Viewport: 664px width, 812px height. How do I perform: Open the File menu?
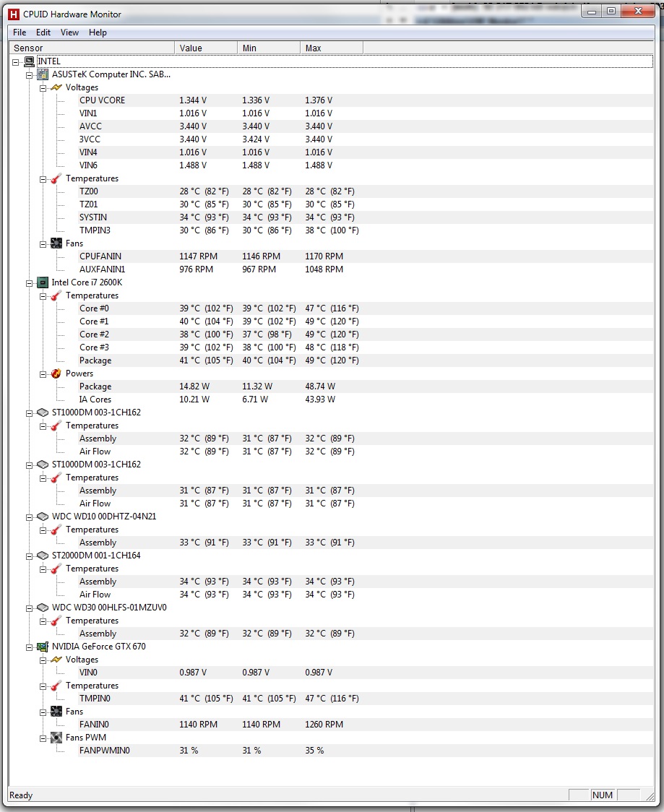(x=20, y=32)
